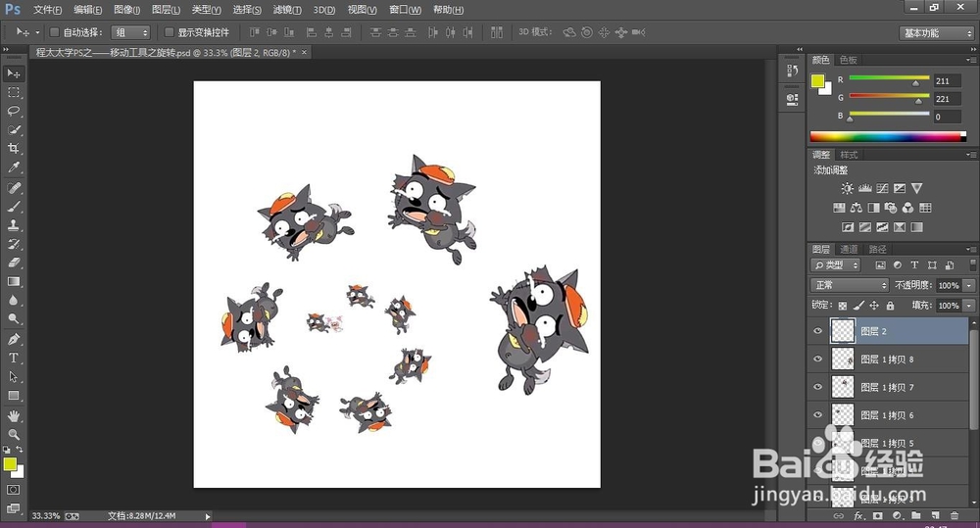Image resolution: width=980 pixels, height=528 pixels.
Task: Hide layer 图层 1 拷贝 8
Action: [818, 360]
